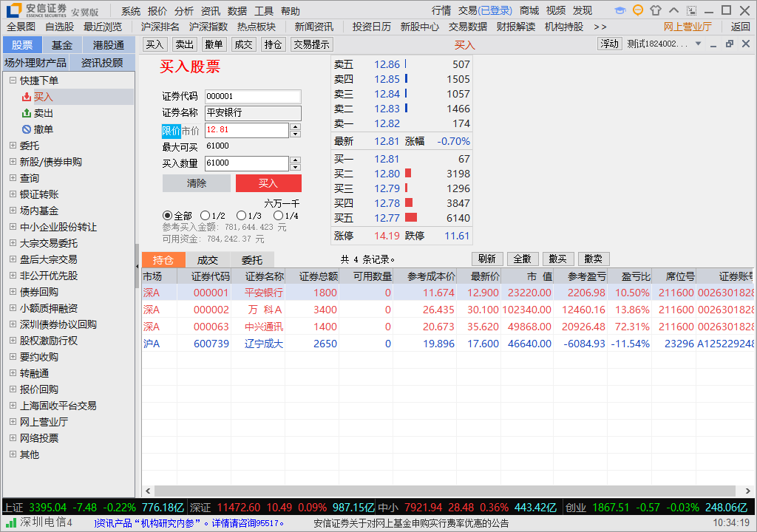Click the 全撤 cancel-all button
Viewport: 757px width, 532px height.
[523, 259]
